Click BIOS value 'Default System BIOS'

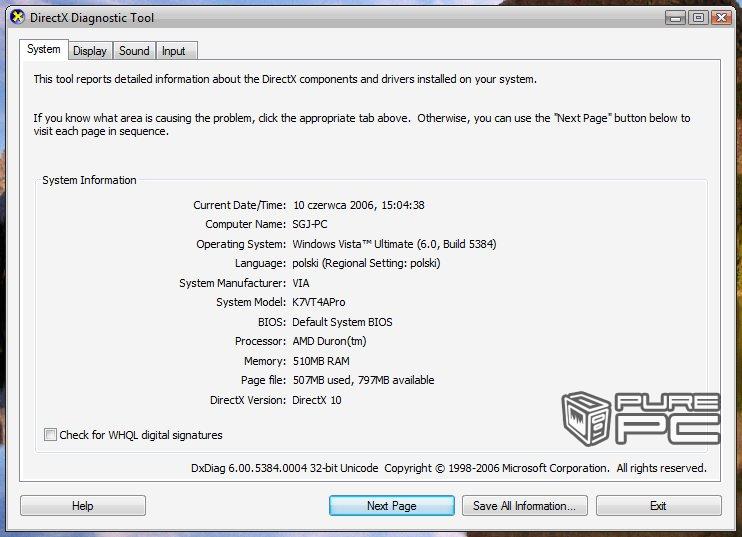coord(343,322)
